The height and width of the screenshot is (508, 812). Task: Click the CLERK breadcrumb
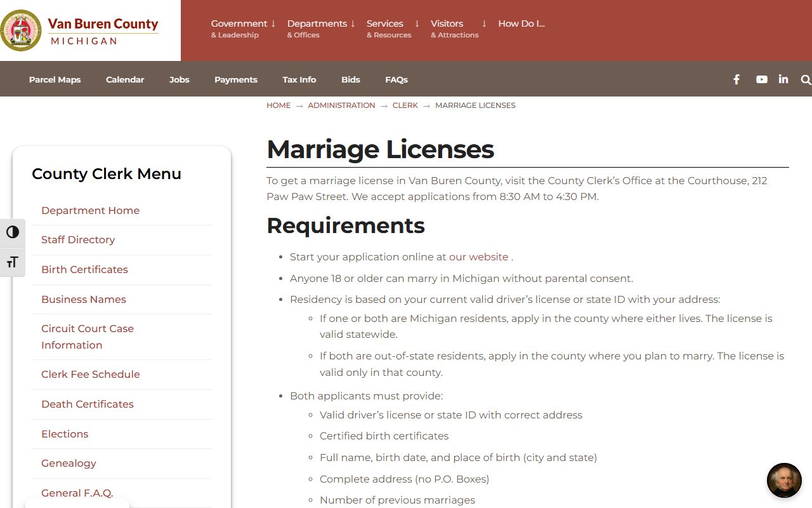(x=405, y=105)
